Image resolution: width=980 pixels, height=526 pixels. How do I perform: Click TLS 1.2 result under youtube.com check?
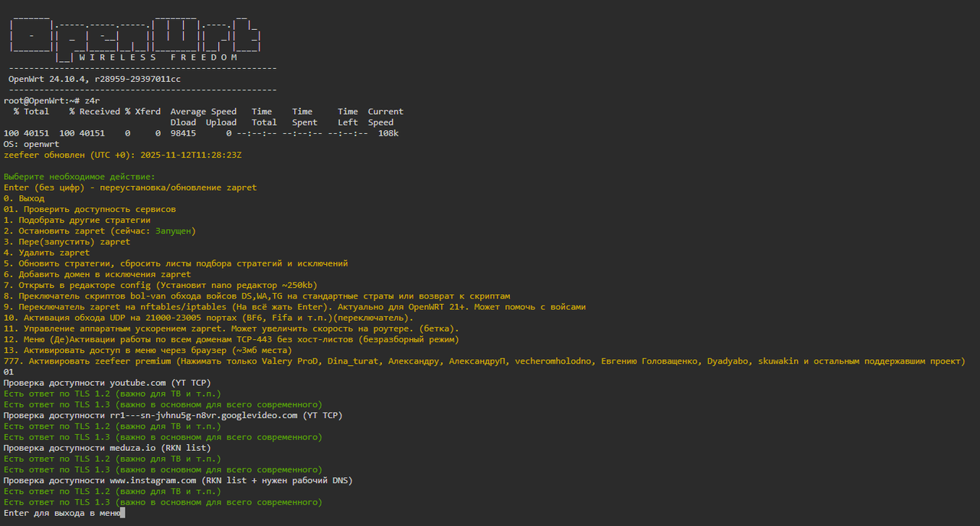click(x=112, y=394)
